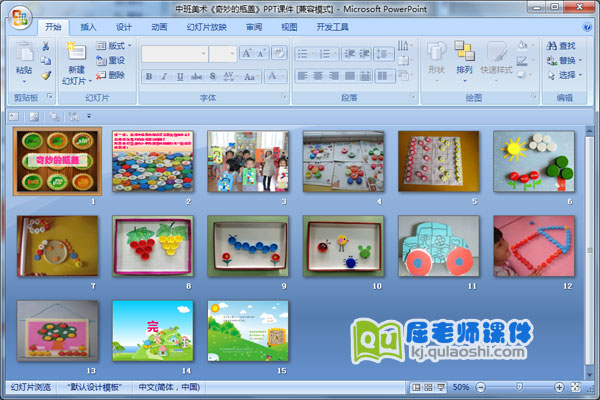600x400 pixels.
Task: Open the font size combo box
Action: coord(223,54)
